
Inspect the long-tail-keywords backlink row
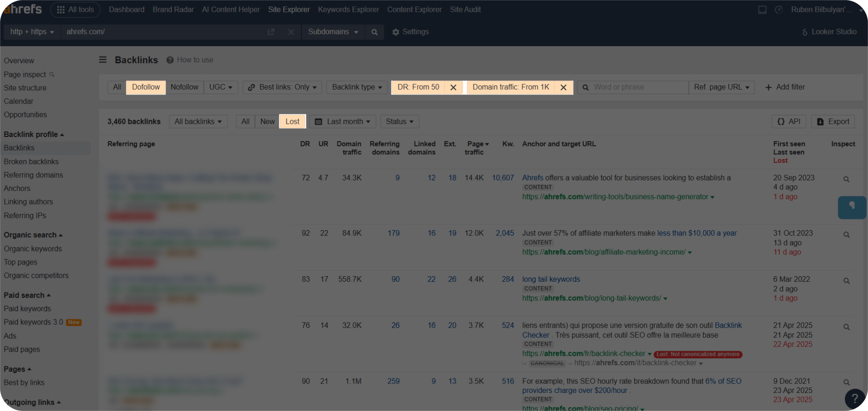pyautogui.click(x=846, y=281)
